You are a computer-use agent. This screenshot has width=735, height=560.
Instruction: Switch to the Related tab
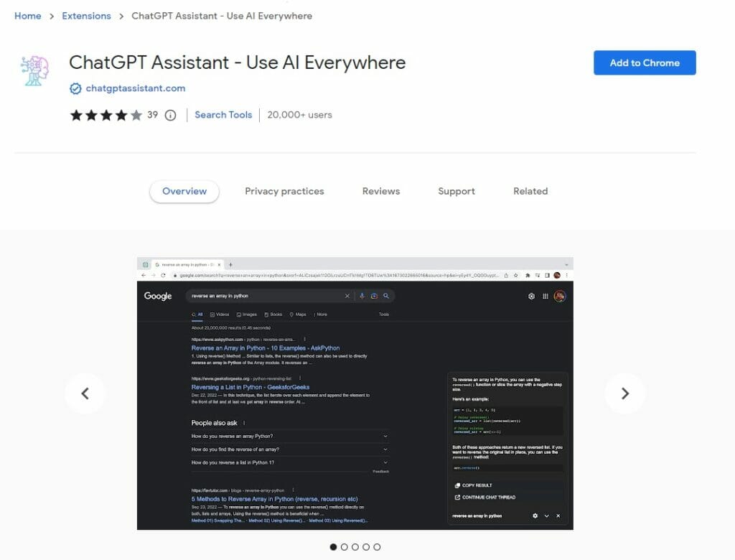[x=530, y=192]
